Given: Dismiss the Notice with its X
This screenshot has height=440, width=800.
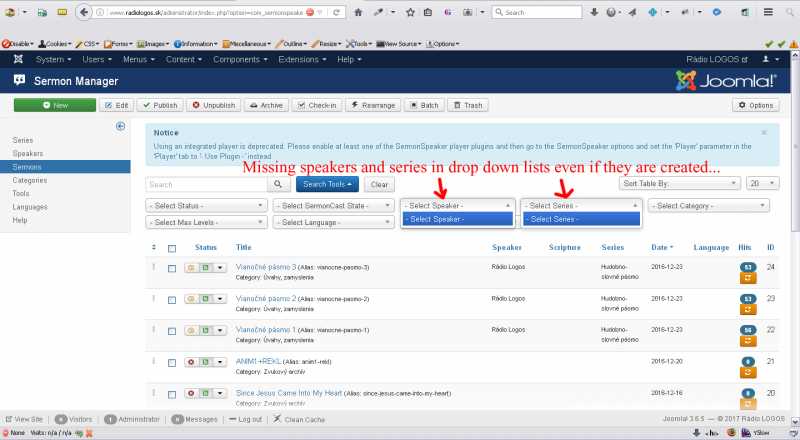Looking at the screenshot, I should point(764,133).
